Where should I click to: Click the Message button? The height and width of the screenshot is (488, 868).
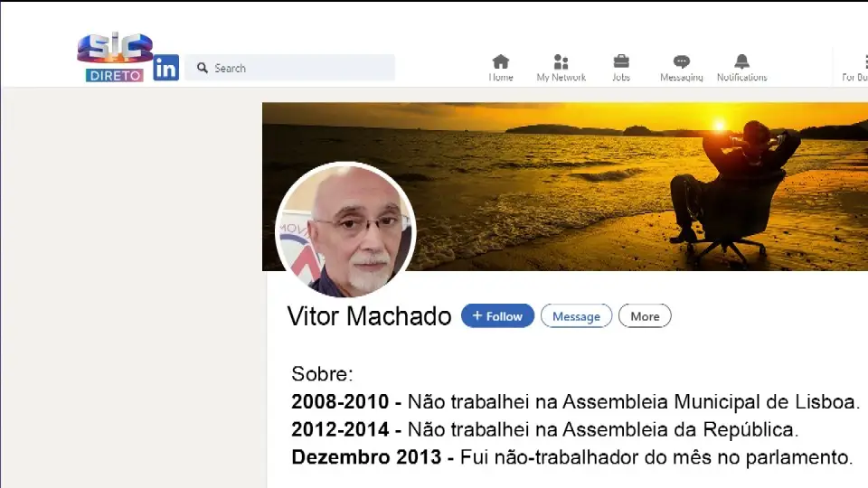pos(576,316)
